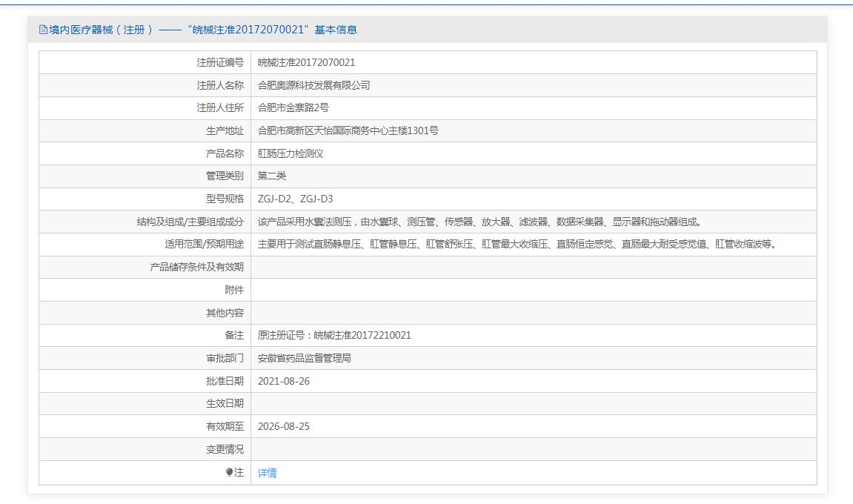
Task: Select expiry date 2026-08-25
Action: click(283, 426)
